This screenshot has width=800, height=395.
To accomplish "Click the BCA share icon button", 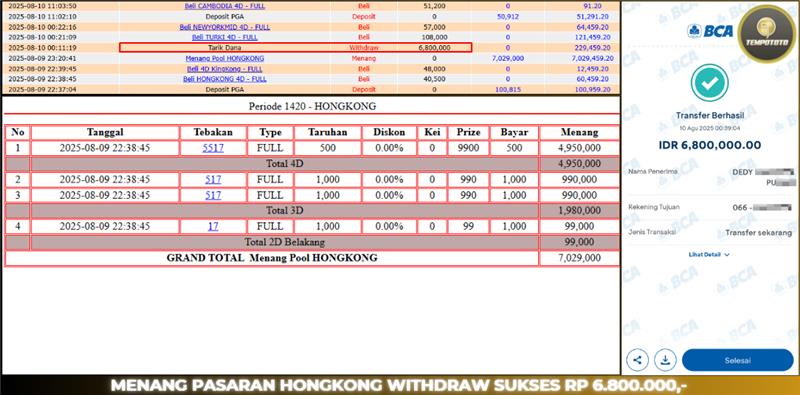I will [x=637, y=360].
